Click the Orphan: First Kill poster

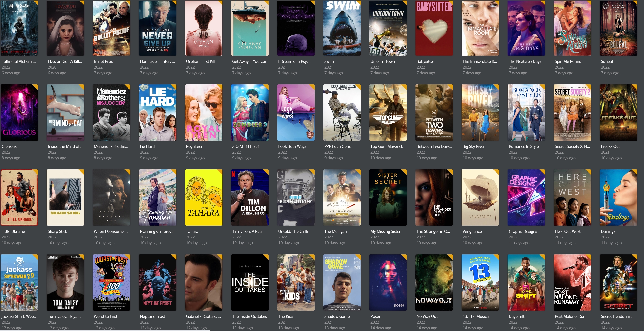(204, 28)
